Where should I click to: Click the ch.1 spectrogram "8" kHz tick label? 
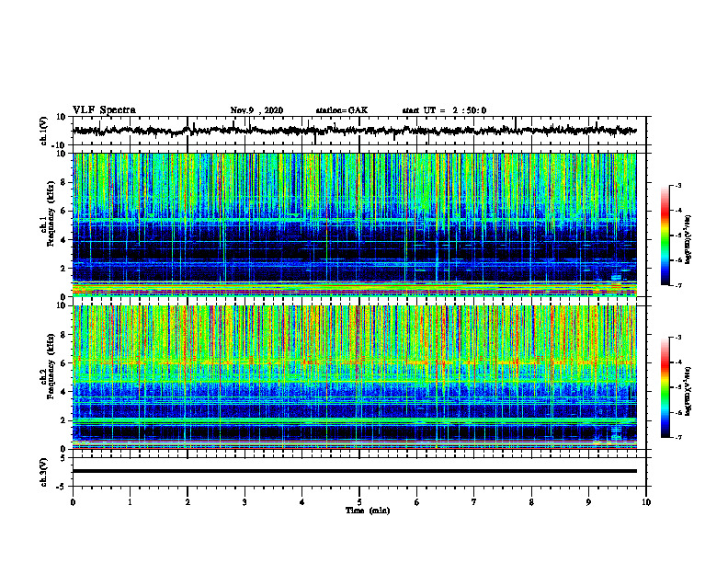click(x=63, y=182)
